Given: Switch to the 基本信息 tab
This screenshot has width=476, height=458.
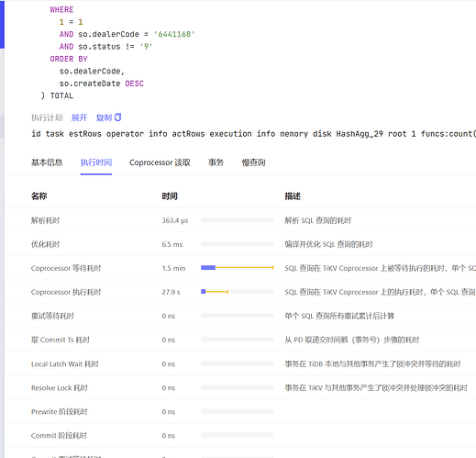Looking at the screenshot, I should [47, 162].
